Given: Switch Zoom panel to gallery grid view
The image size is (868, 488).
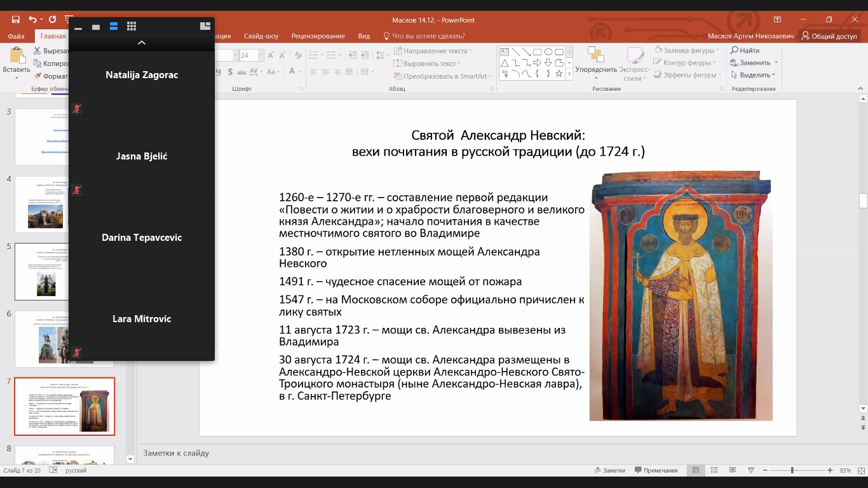Looking at the screenshot, I should 132,26.
